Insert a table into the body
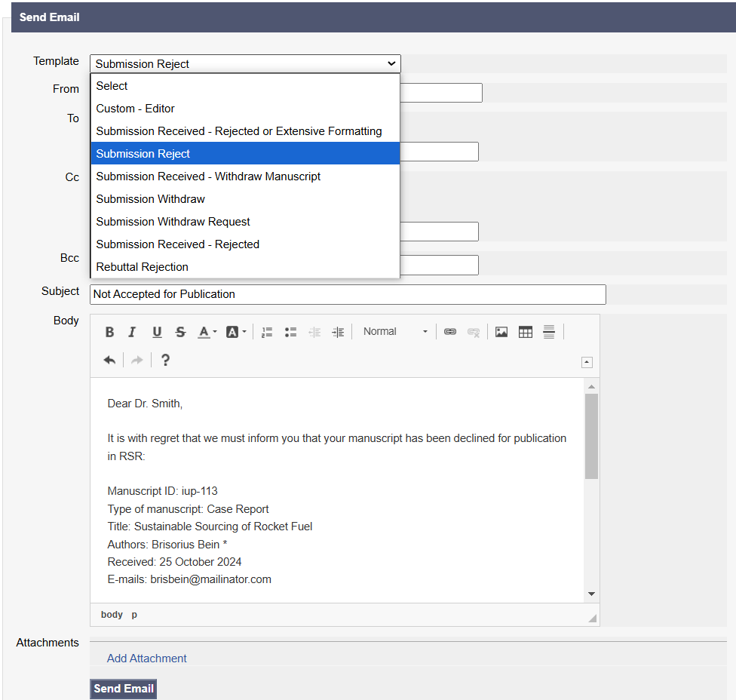 526,332
